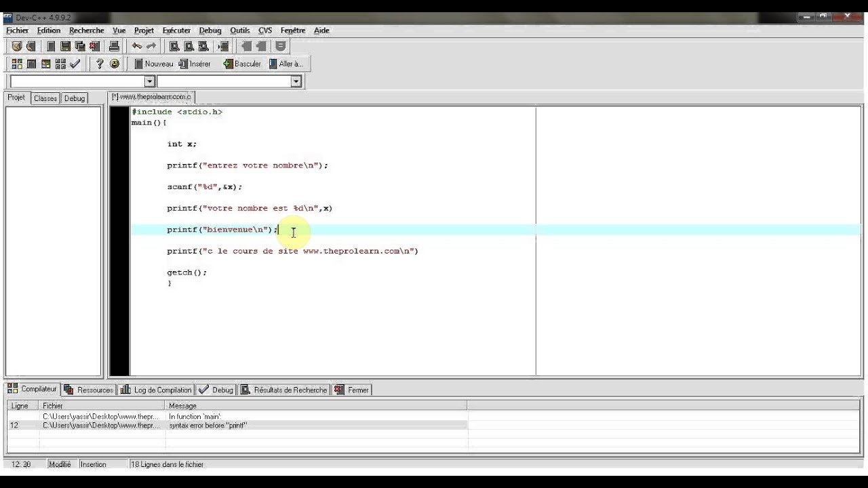Screen dimensions: 868x488
Task: Open the first class browser combo dropdown
Action: tap(150, 81)
